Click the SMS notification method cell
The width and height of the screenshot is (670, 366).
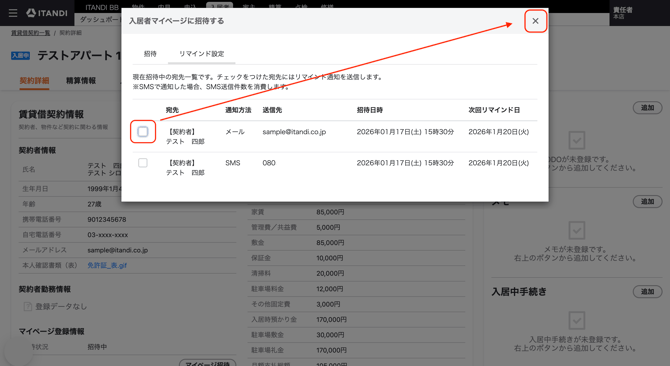click(x=232, y=163)
